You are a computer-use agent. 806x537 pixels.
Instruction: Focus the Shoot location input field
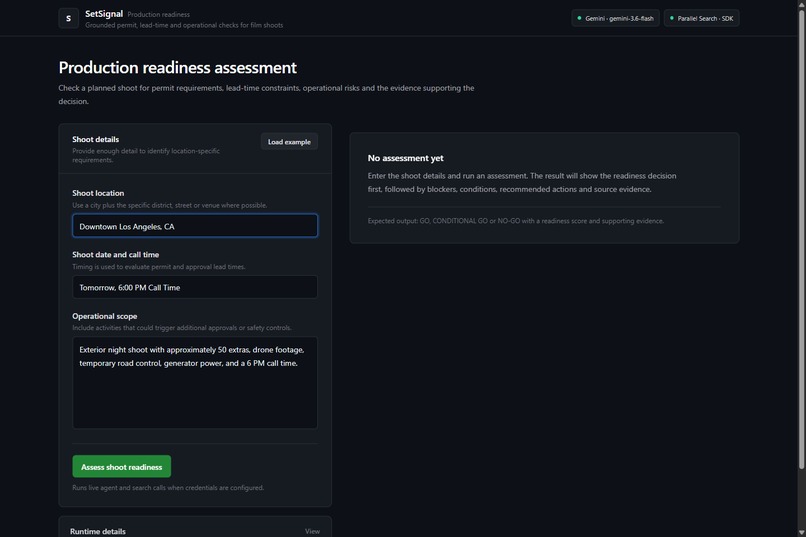coord(195,226)
